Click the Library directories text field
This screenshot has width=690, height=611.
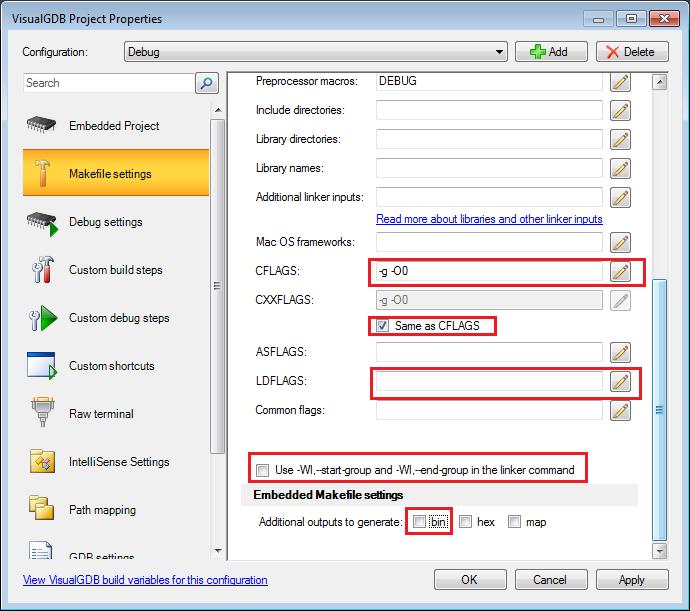(x=489, y=139)
